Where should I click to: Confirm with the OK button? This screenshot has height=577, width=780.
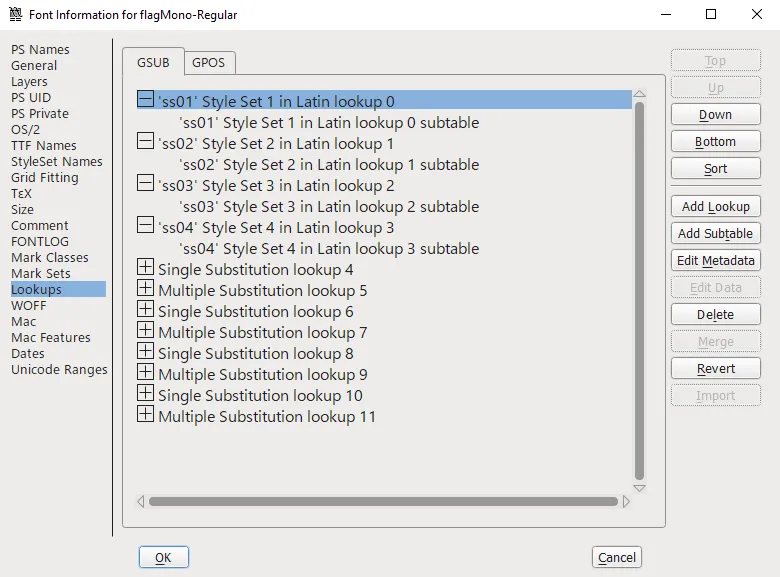tap(164, 557)
